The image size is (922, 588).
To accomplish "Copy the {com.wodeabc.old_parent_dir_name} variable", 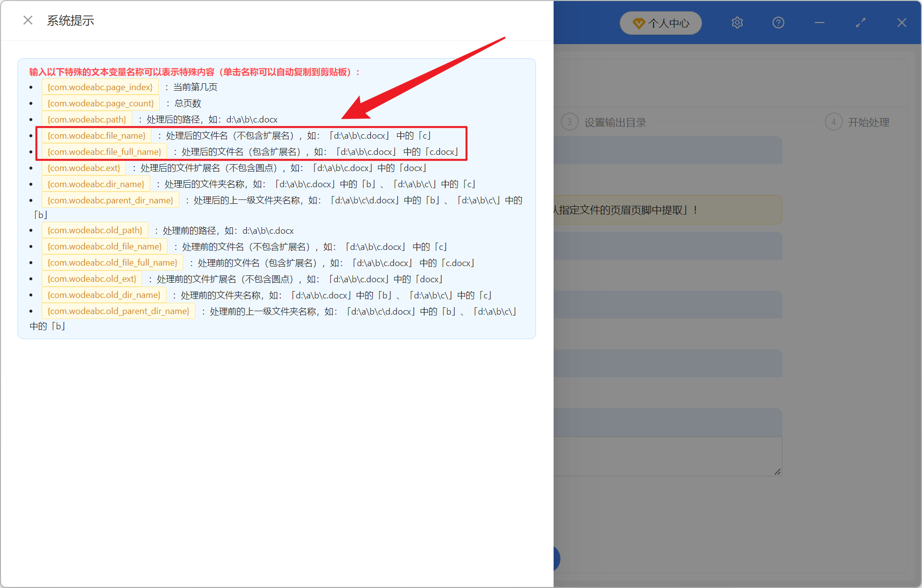I will pyautogui.click(x=118, y=311).
